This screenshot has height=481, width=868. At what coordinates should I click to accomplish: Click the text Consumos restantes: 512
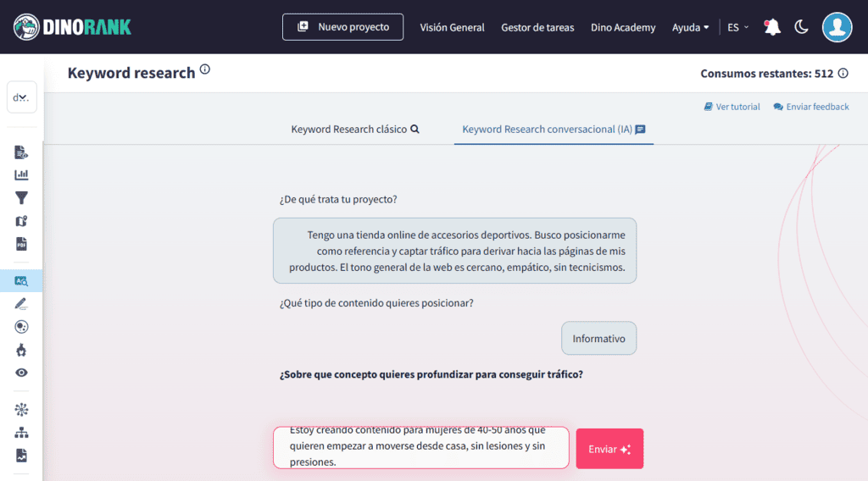[766, 74]
